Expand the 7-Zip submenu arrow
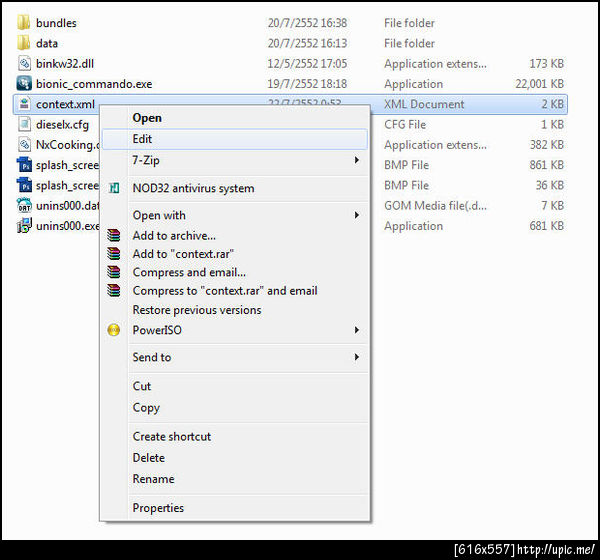 pos(357,160)
